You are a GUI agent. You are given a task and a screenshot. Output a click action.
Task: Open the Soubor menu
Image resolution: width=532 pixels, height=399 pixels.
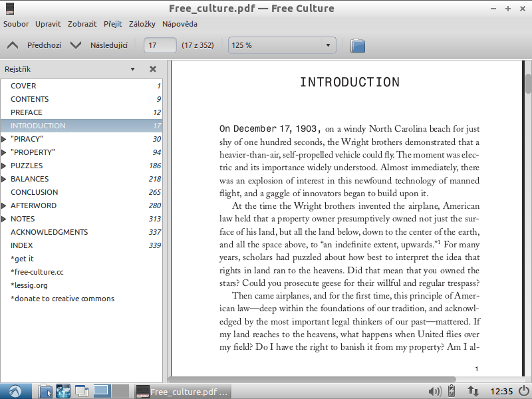16,24
